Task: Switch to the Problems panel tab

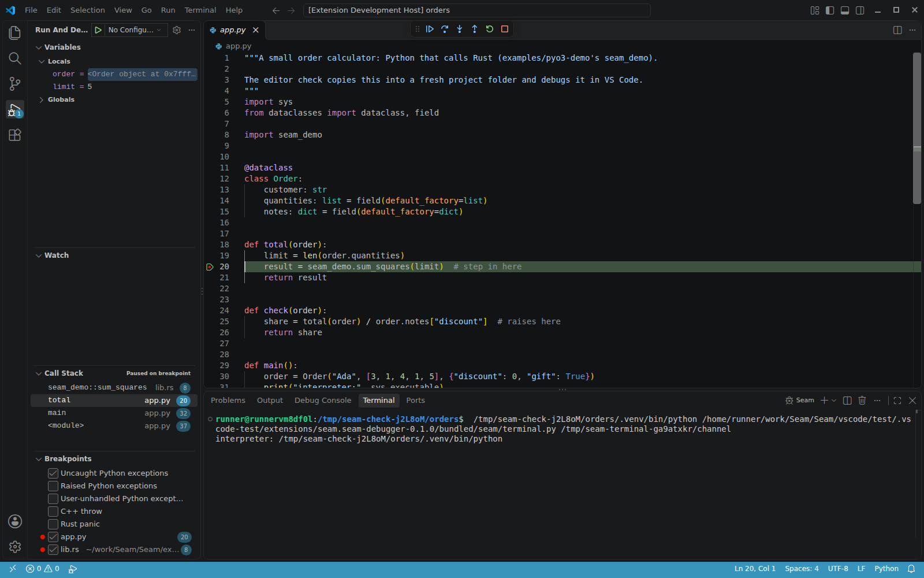Action: pyautogui.click(x=228, y=400)
